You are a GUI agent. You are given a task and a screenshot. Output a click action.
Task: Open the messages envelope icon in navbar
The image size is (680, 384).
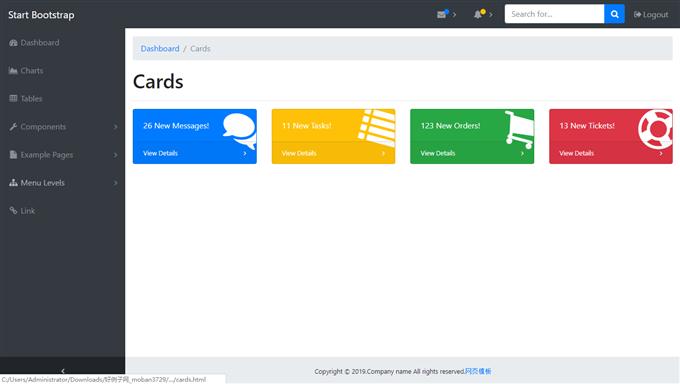pyautogui.click(x=442, y=14)
